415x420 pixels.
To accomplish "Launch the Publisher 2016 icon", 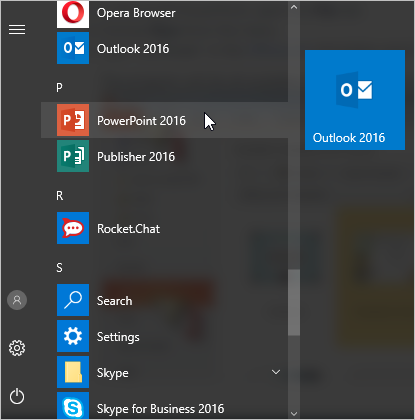I will (x=73, y=156).
